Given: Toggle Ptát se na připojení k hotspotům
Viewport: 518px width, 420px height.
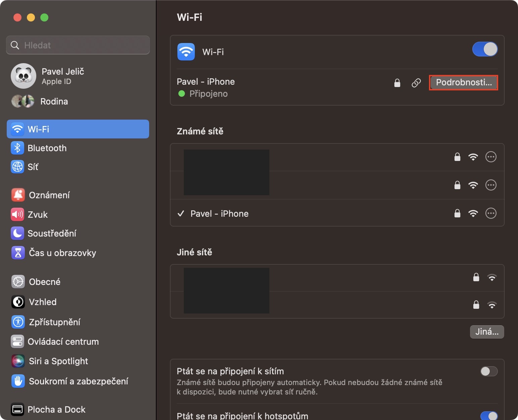Looking at the screenshot, I should 489,416.
